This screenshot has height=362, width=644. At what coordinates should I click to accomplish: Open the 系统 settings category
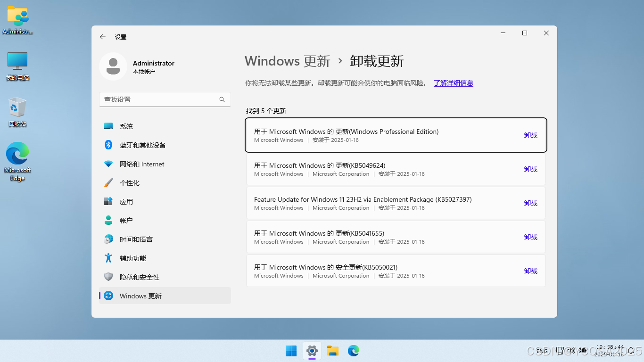click(x=165, y=126)
